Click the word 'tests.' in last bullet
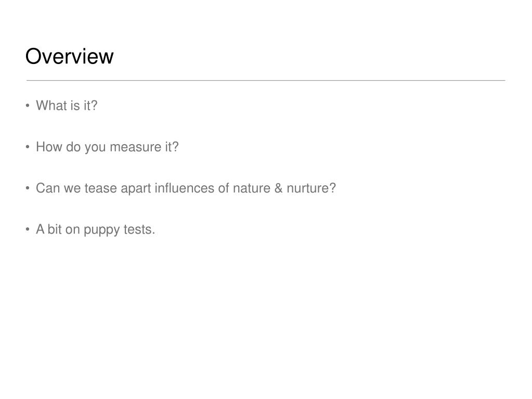The image size is (532, 399). (139, 230)
